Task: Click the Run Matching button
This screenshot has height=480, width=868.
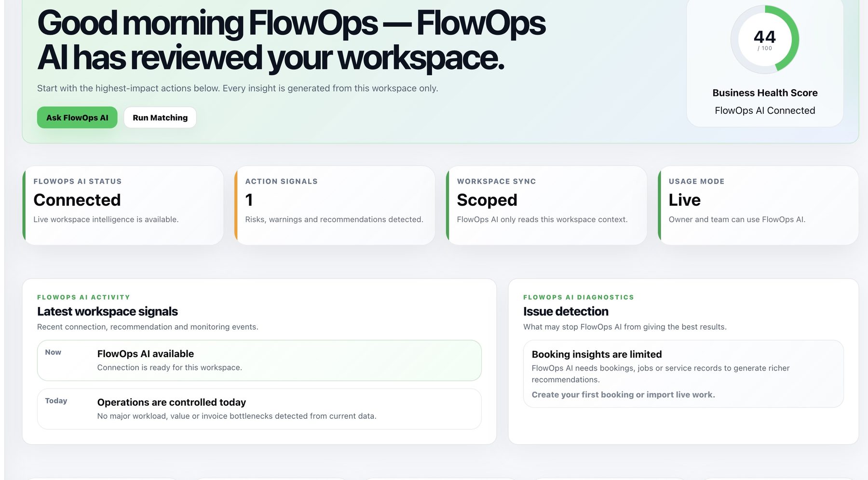Action: (160, 118)
